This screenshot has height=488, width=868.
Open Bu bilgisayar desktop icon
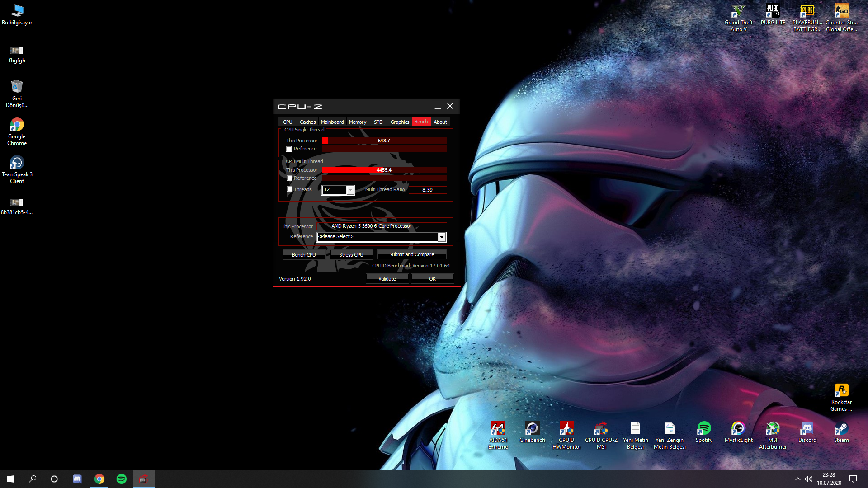(x=17, y=14)
